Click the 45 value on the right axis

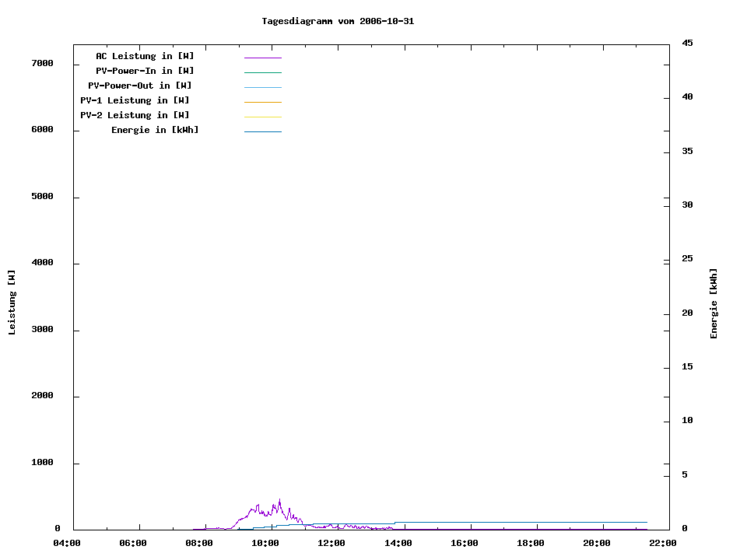pyautogui.click(x=687, y=43)
